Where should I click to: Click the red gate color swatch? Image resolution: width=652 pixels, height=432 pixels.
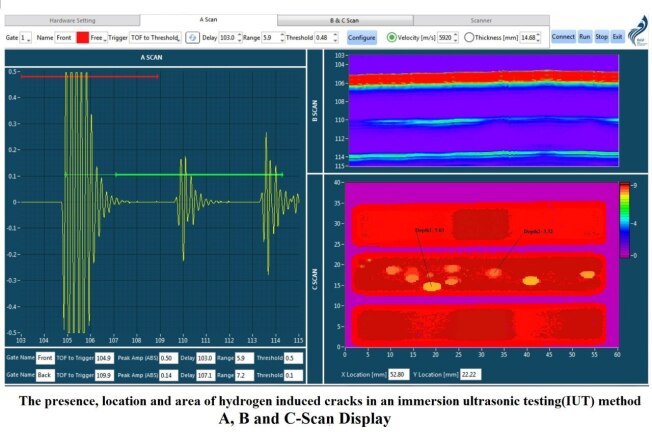pyautogui.click(x=81, y=37)
